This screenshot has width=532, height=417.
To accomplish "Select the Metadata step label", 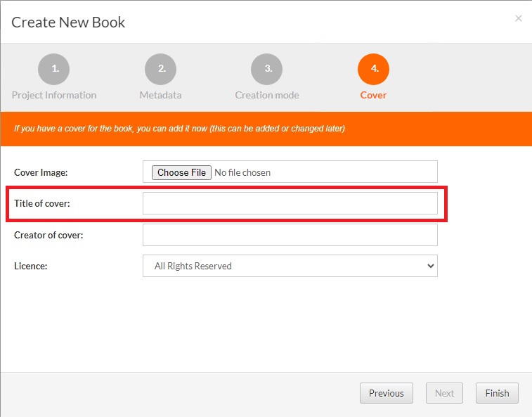I will coord(160,95).
